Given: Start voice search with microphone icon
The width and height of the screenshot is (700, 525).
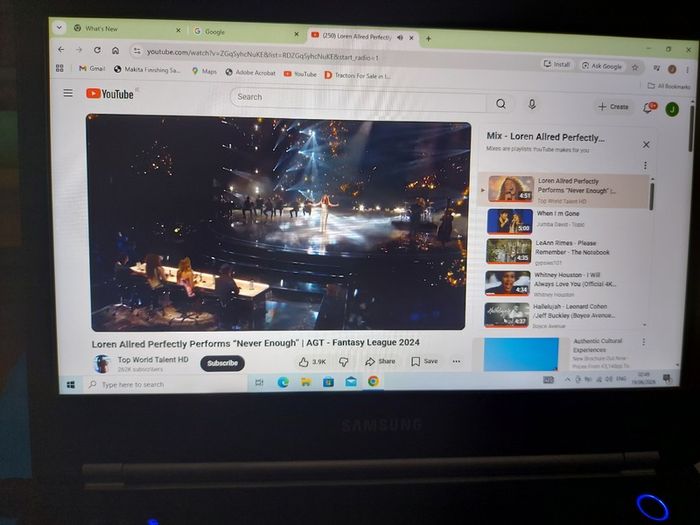Looking at the screenshot, I should (x=532, y=104).
